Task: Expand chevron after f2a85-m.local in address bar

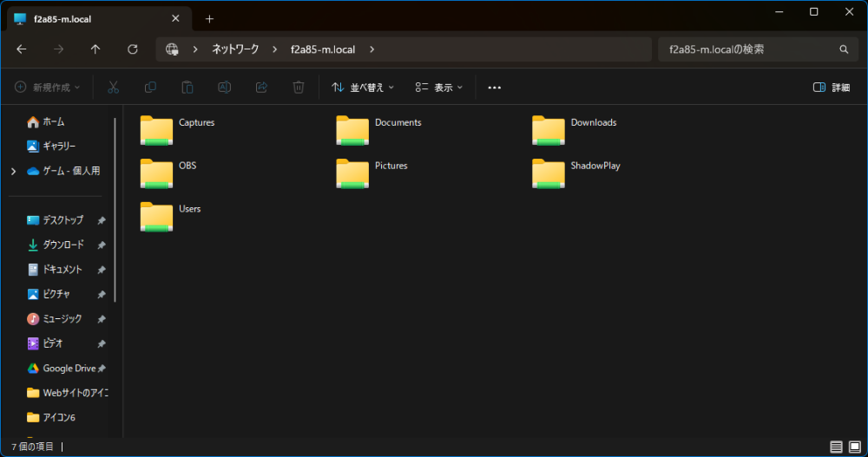Action: click(x=372, y=49)
